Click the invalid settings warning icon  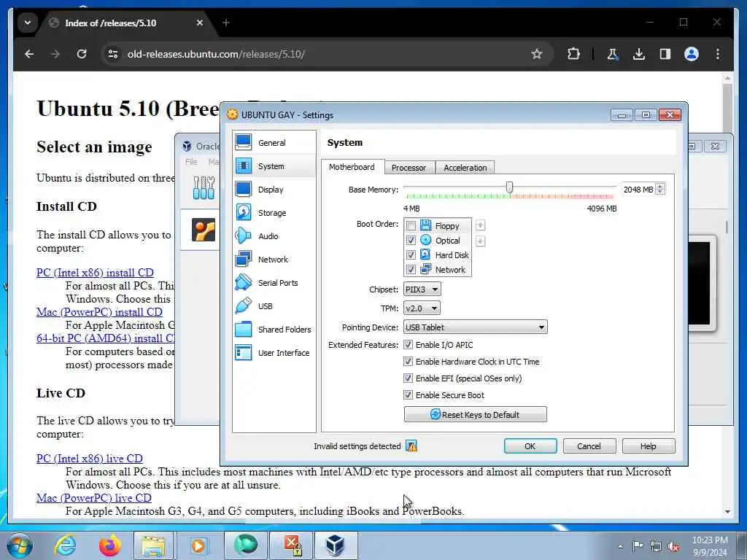pos(411,446)
